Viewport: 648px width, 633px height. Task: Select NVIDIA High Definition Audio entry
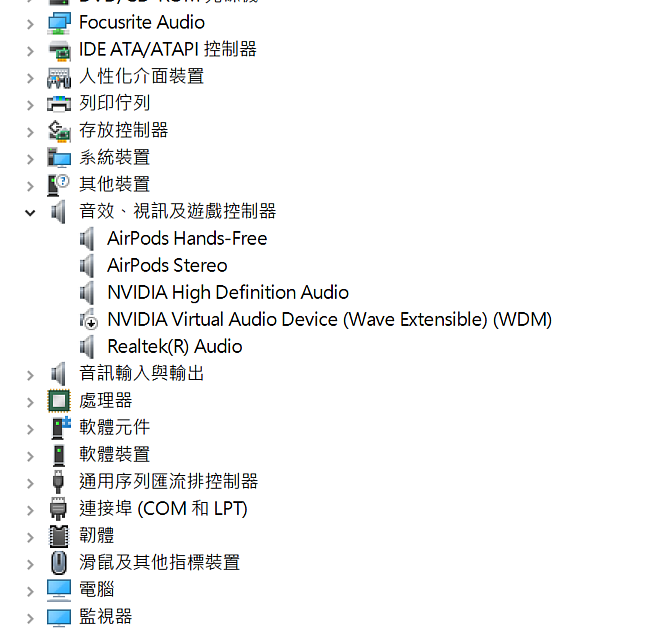pyautogui.click(x=228, y=293)
